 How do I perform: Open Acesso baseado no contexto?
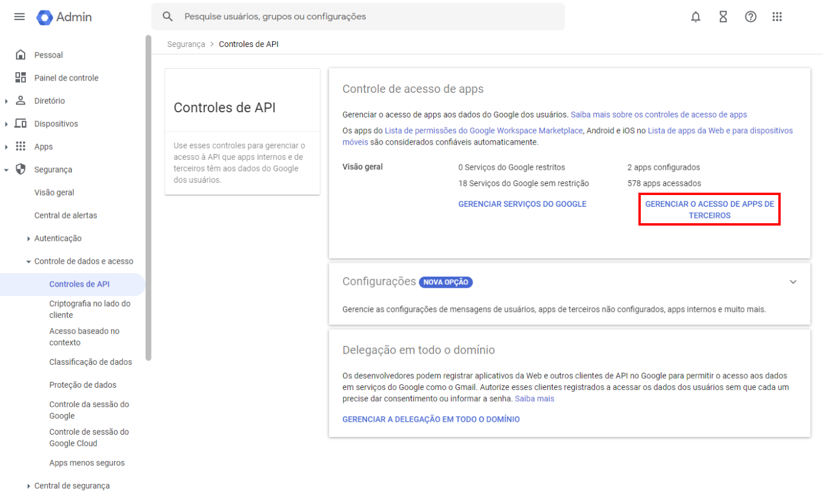[85, 337]
